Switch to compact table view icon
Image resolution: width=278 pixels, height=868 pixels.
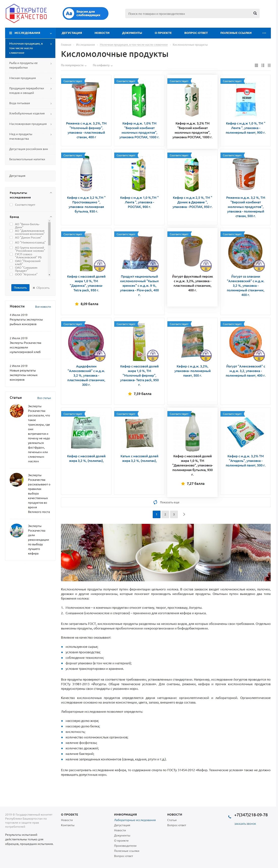click(269, 65)
